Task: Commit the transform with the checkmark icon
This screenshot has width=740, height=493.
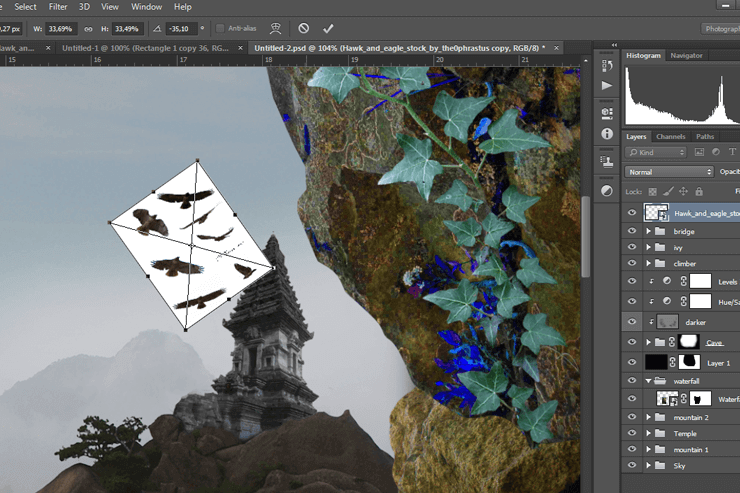Action: [328, 29]
